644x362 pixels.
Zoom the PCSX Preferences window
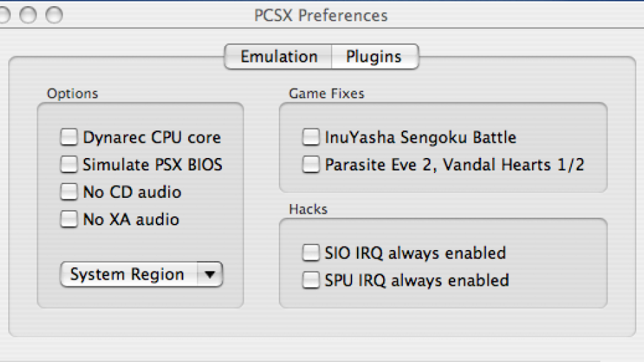(54, 15)
